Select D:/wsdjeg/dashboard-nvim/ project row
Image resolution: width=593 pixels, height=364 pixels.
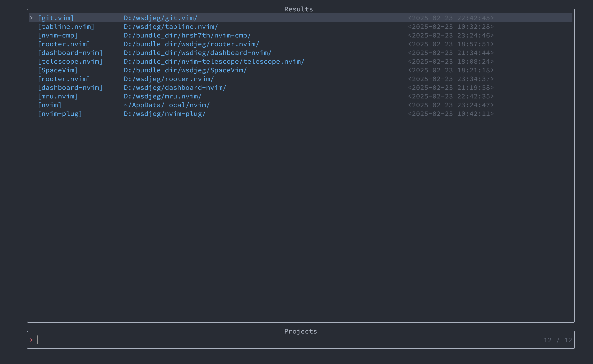click(175, 88)
